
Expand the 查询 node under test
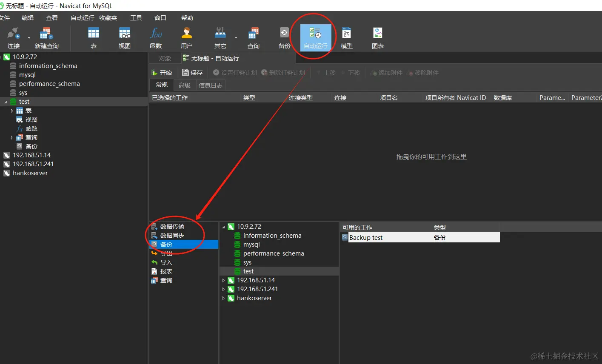[12, 137]
